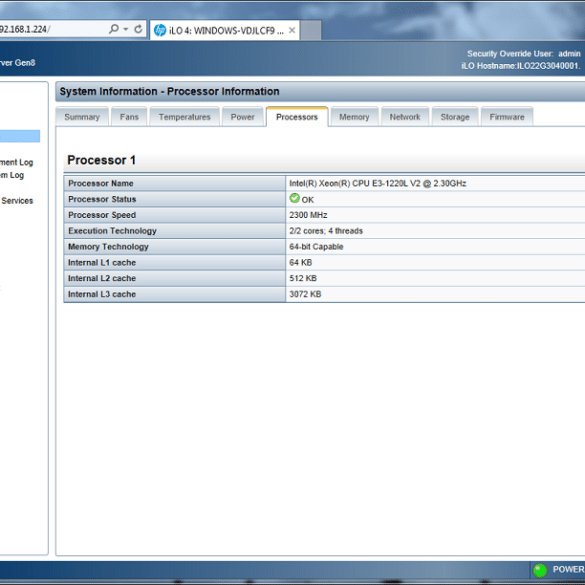Click the Execution Technology row label
Viewport: 585px width, 585px height.
point(112,231)
